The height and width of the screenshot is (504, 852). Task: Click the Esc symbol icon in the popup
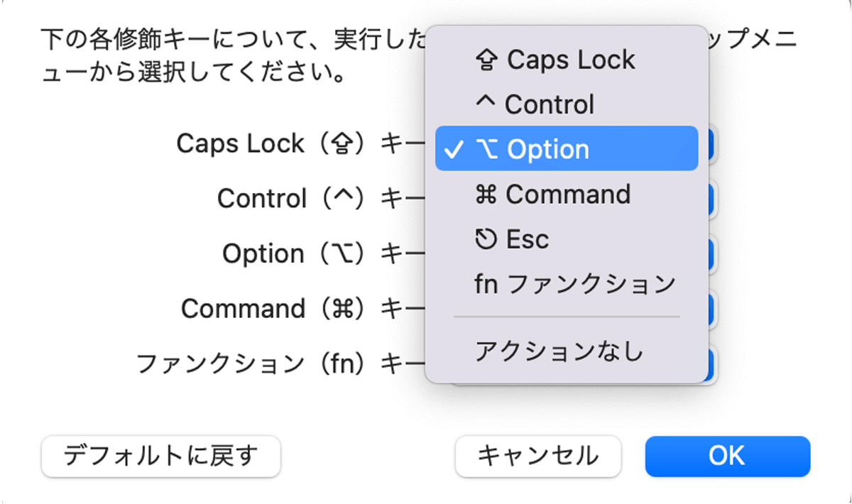click(x=487, y=239)
